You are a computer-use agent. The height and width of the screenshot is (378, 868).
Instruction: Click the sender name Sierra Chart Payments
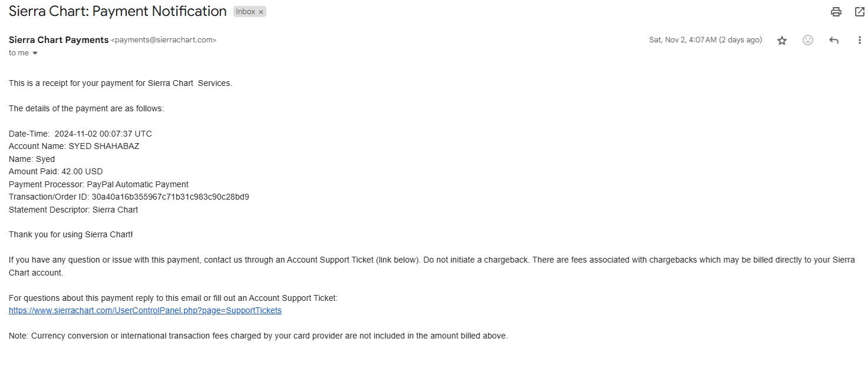pos(59,40)
